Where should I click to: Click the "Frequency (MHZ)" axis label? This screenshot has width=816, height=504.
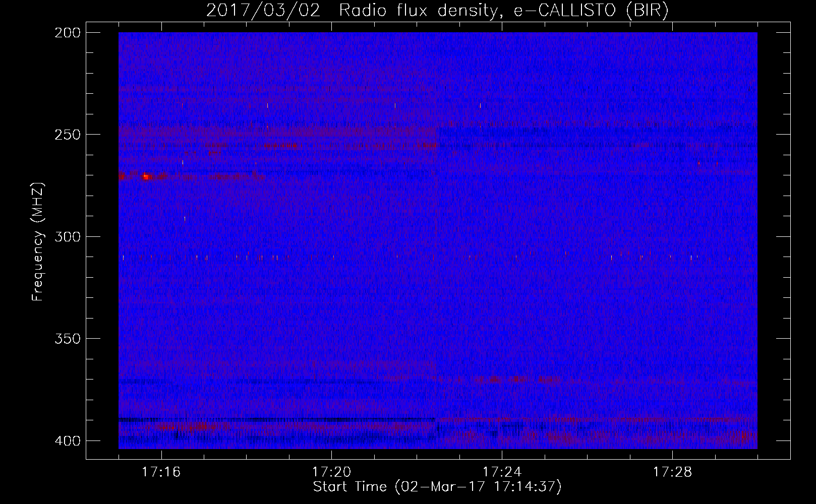pos(38,241)
